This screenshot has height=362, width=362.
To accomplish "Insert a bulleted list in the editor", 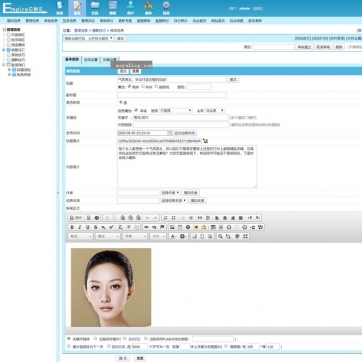I will (173, 218).
